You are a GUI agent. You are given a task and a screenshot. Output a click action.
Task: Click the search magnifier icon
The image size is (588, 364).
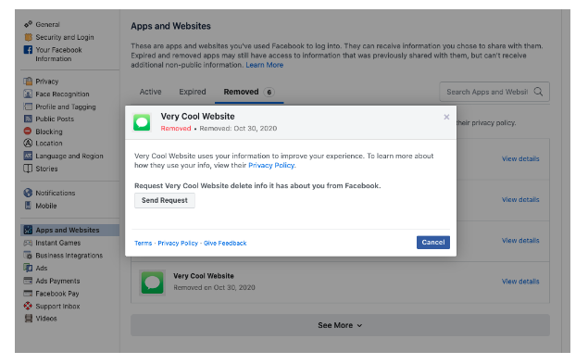[538, 92]
